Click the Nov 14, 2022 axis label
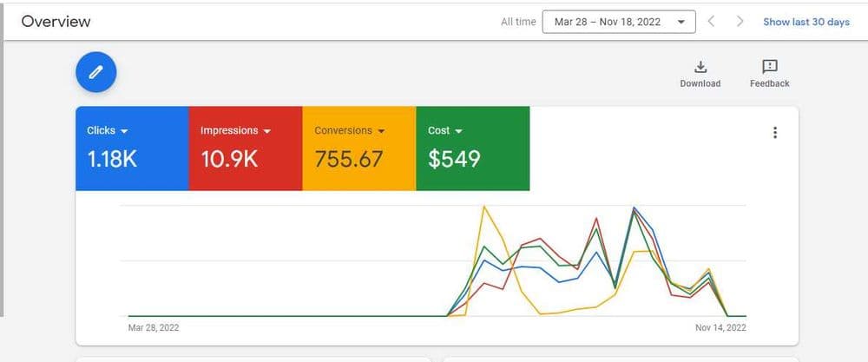868x362 pixels. coord(720,327)
